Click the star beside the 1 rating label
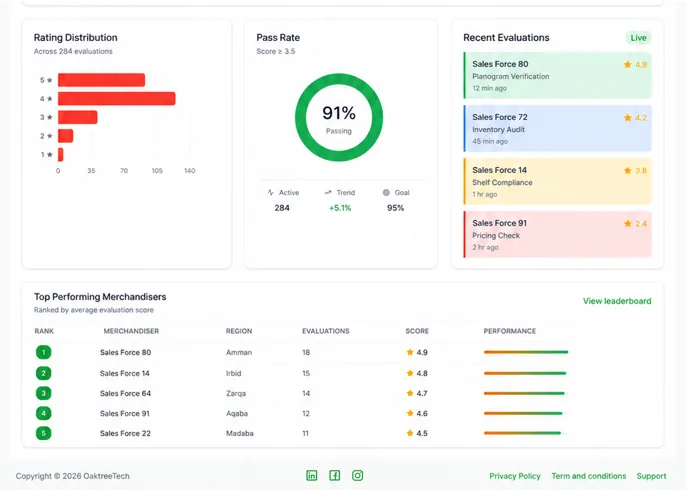This screenshot has height=490, width=686. coord(49,154)
